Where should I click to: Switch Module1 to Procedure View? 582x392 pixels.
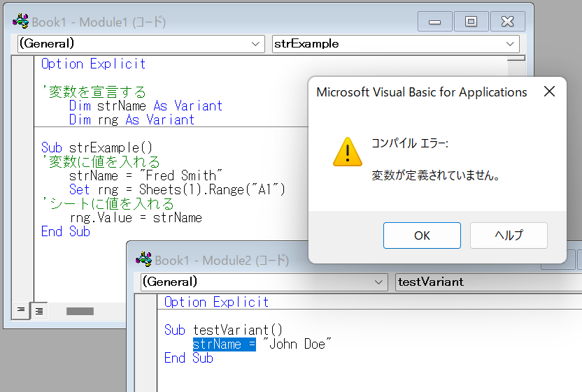click(21, 310)
